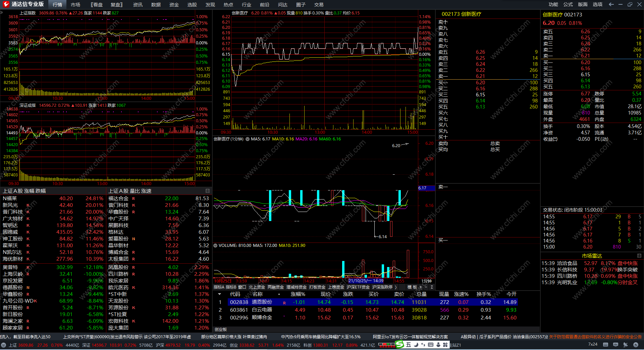Sort the table by 换手% column
Image resolution: width=644 pixels, height=350 pixels.
pyautogui.click(x=484, y=294)
